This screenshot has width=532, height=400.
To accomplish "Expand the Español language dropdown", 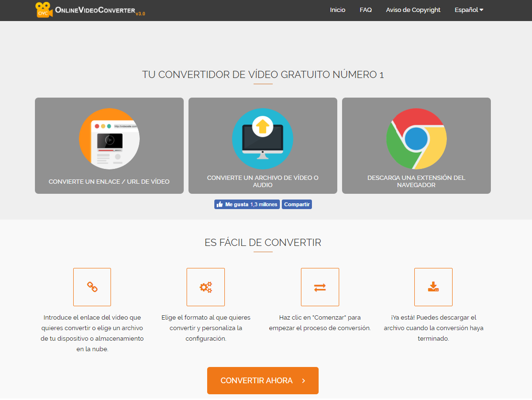I will click(469, 10).
